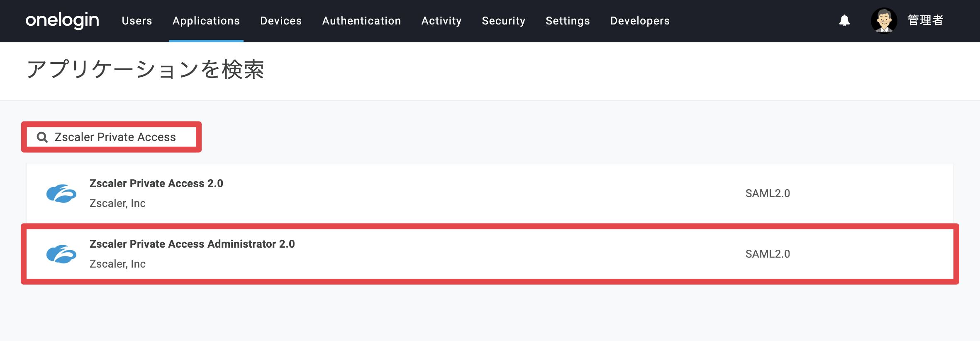This screenshot has height=341, width=980.
Task: Click the 管理者 username label
Action: click(x=926, y=20)
